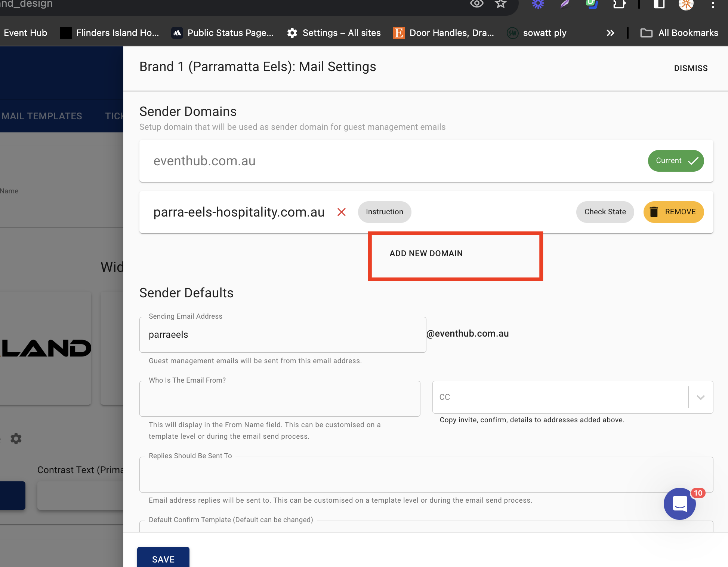The height and width of the screenshot is (567, 728).
Task: Open the chat messenger bubble
Action: click(679, 503)
